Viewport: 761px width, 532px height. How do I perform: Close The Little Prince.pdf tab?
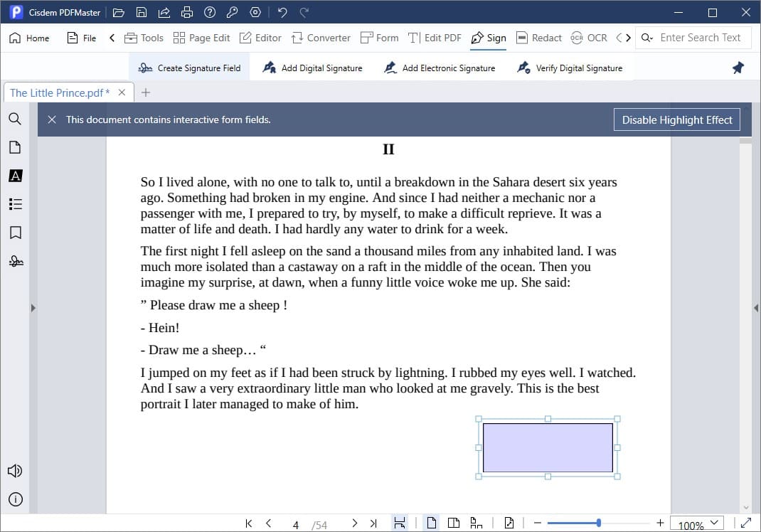pos(122,92)
